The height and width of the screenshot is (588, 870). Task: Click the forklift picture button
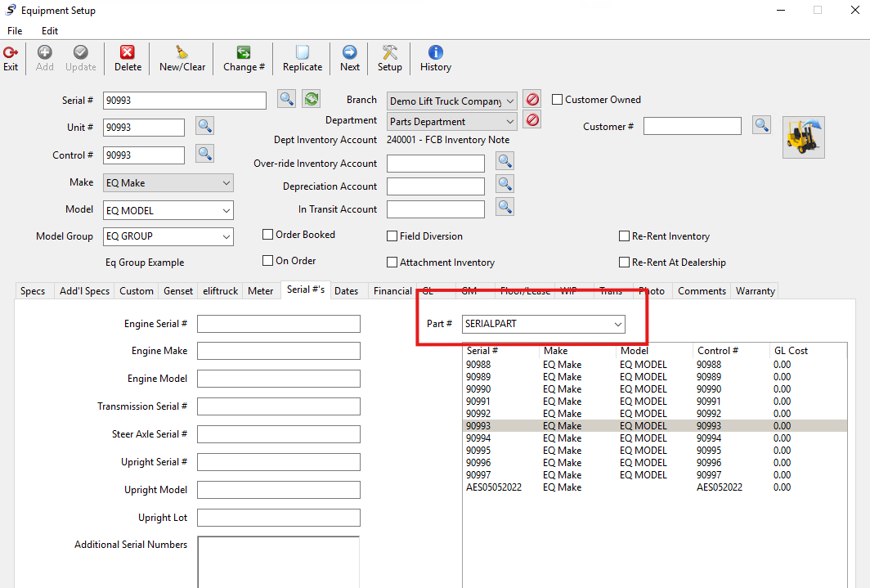pyautogui.click(x=804, y=137)
